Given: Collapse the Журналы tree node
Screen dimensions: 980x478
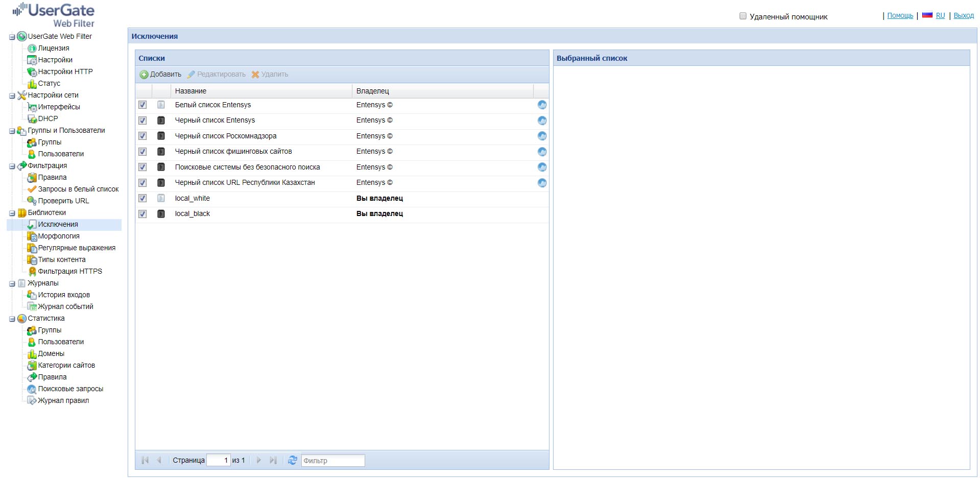Looking at the screenshot, I should point(12,283).
